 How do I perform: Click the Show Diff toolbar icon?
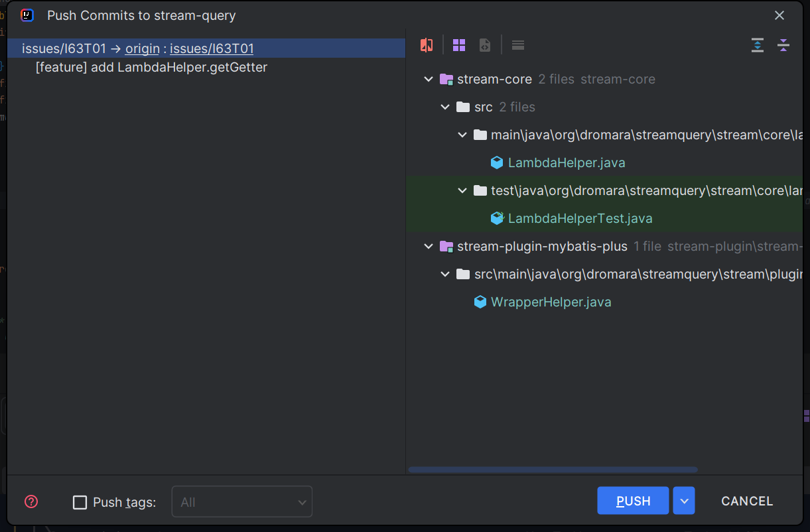tap(427, 45)
